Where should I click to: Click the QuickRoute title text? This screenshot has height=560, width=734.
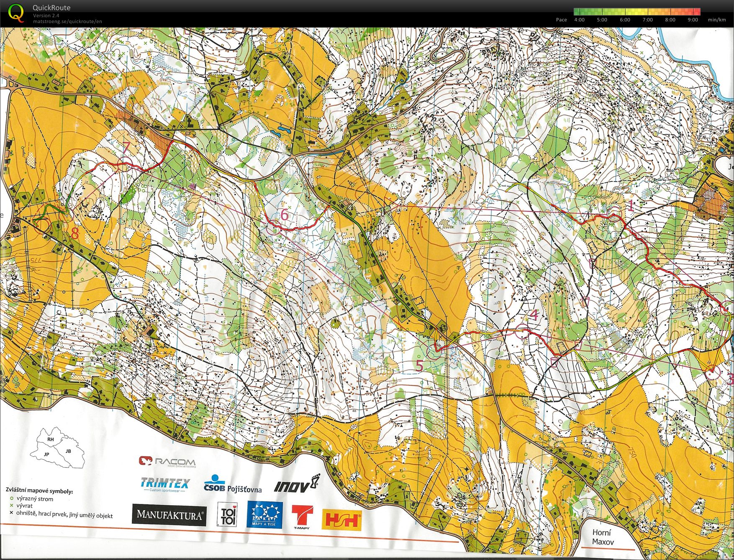pos(51,8)
